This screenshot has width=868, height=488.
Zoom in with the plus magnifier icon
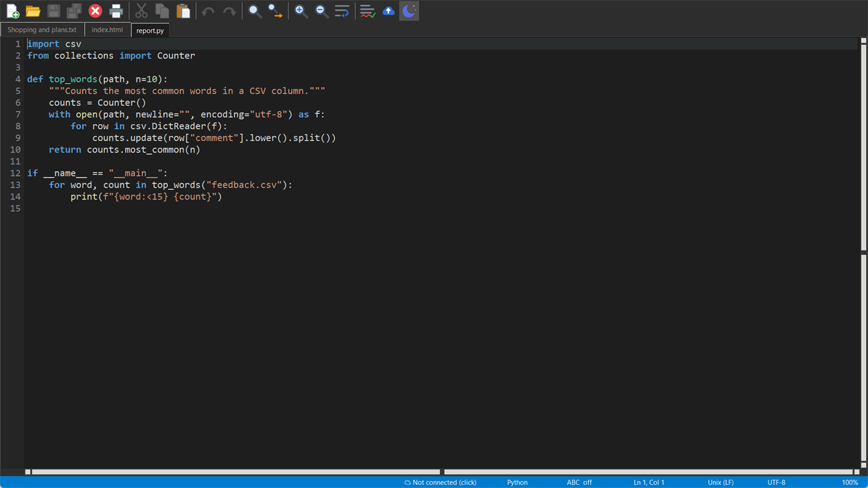(301, 11)
